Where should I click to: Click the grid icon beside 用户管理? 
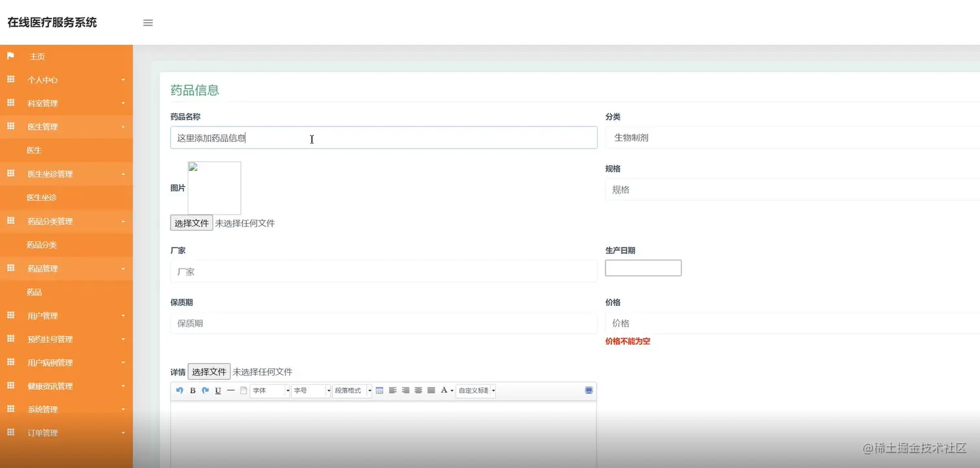pos(10,315)
